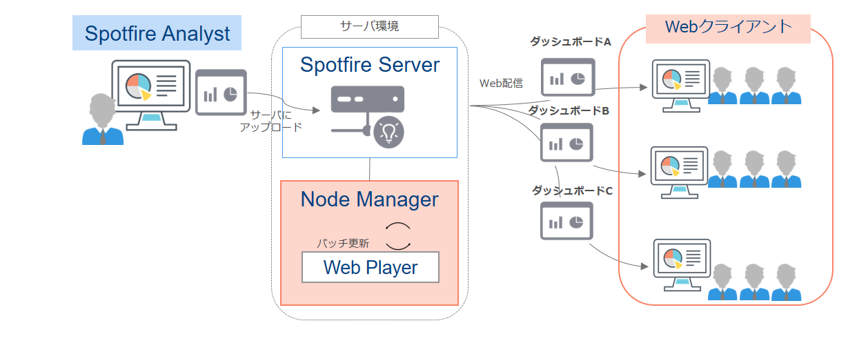Click the Node Manager heading
Image resolution: width=868 pixels, height=341 pixels.
click(x=370, y=199)
